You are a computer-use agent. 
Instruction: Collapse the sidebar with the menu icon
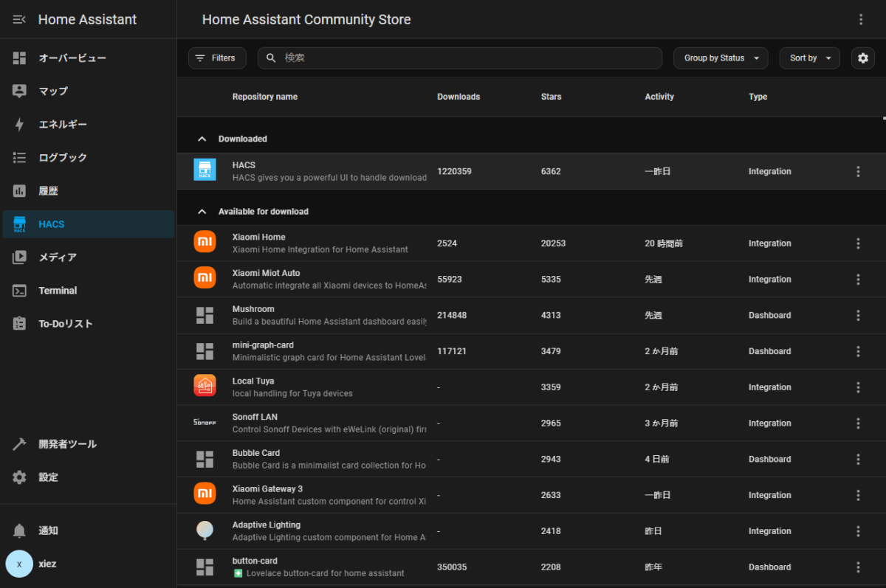tap(20, 19)
